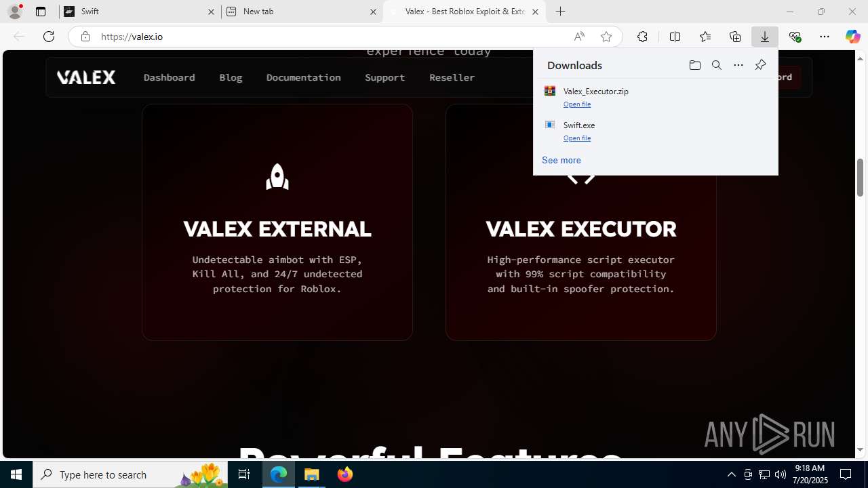
Task: Refresh the current page
Action: pyautogui.click(x=49, y=37)
